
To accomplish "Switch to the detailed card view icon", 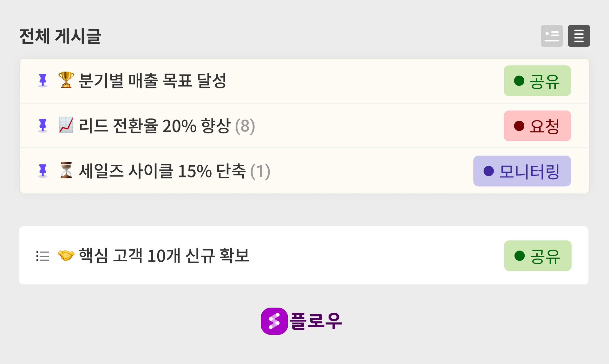I will pyautogui.click(x=552, y=36).
